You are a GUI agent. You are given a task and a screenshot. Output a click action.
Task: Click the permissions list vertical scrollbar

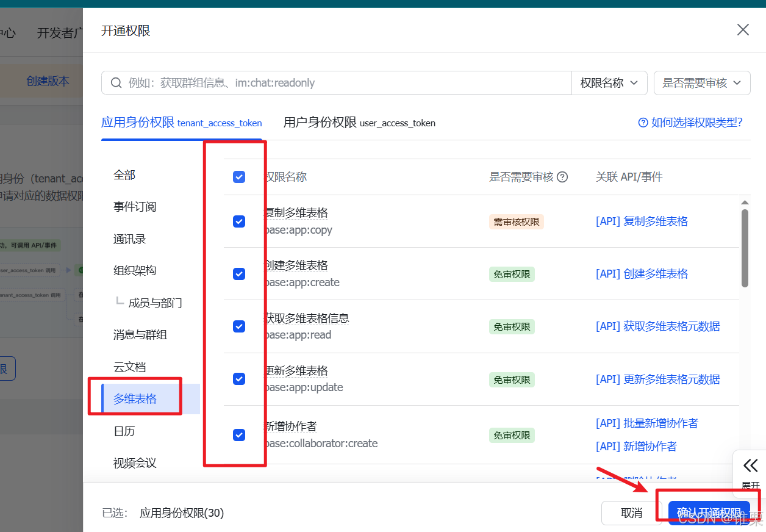pyautogui.click(x=745, y=248)
